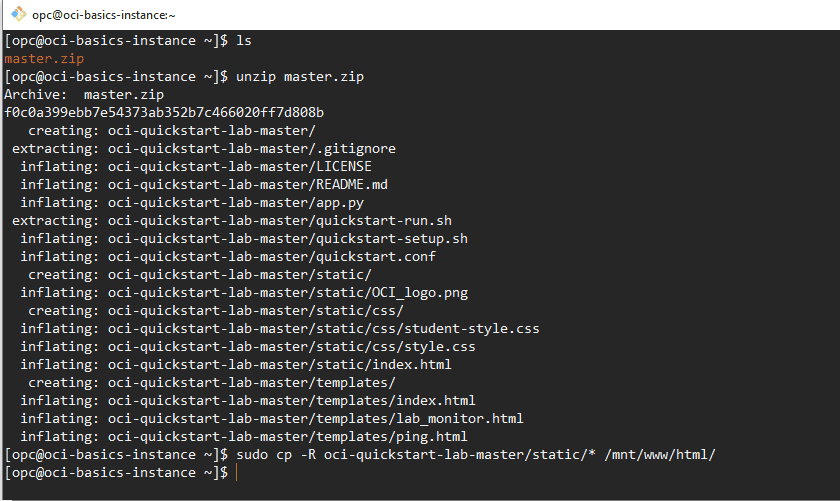The width and height of the screenshot is (840, 501).
Task: Click the OCI_logo.png file path
Action: coord(288,293)
